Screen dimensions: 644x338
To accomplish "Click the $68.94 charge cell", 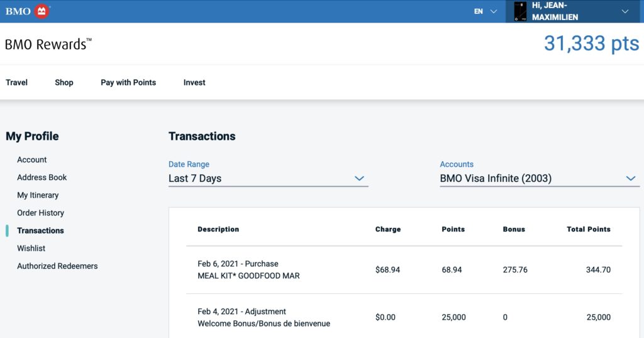I will point(387,270).
